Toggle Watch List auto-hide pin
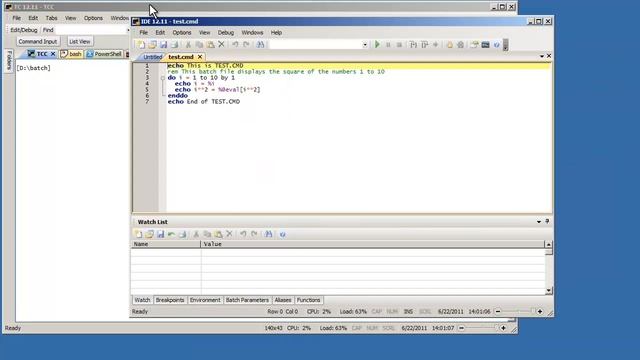 click(x=547, y=221)
